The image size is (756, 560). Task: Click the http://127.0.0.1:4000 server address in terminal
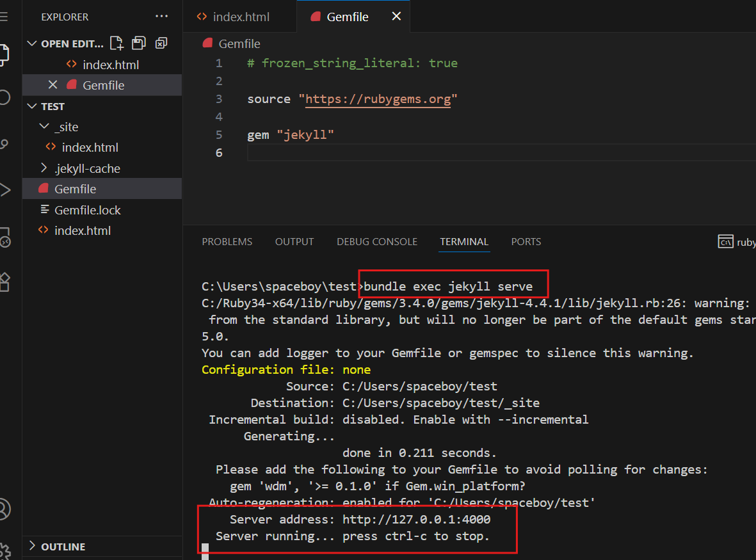[x=417, y=520]
